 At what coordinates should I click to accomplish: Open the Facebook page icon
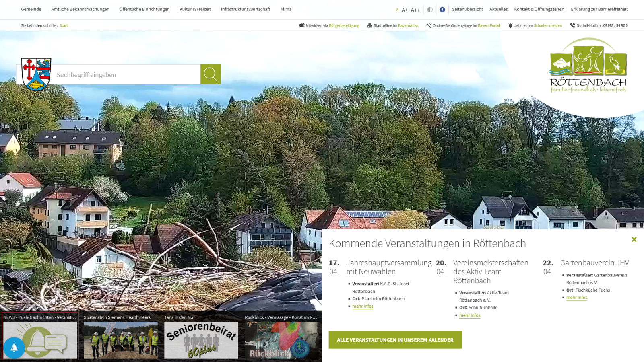point(442,10)
